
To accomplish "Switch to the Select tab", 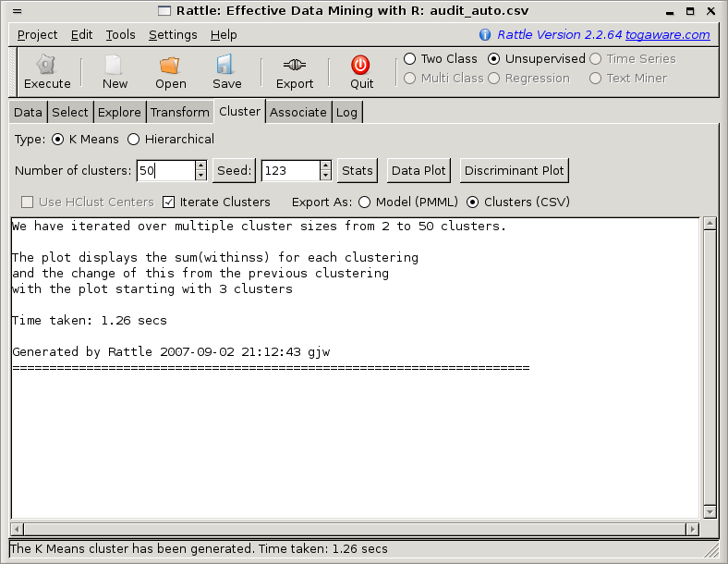I will click(x=70, y=113).
